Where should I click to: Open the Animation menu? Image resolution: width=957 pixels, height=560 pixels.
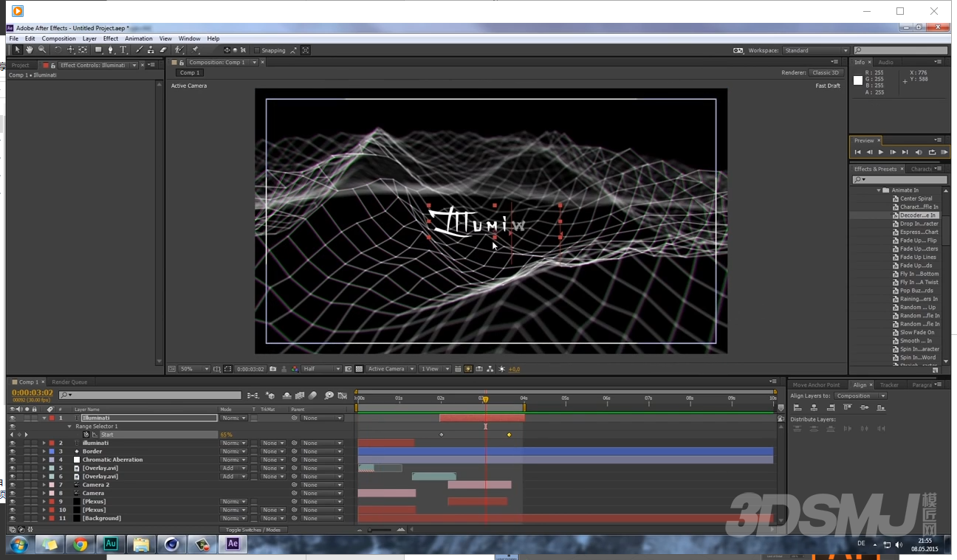pyautogui.click(x=138, y=38)
